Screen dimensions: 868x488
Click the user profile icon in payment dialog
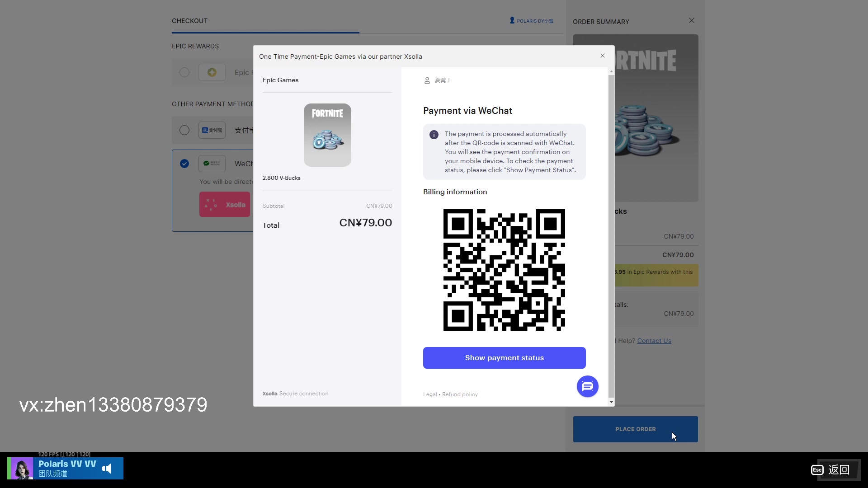[427, 80]
